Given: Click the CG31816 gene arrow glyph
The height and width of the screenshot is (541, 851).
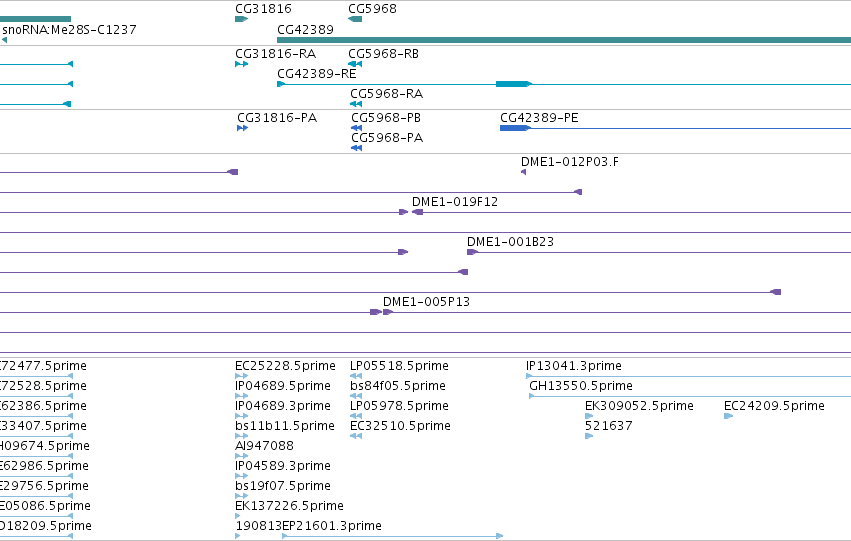Looking at the screenshot, I should tap(242, 19).
